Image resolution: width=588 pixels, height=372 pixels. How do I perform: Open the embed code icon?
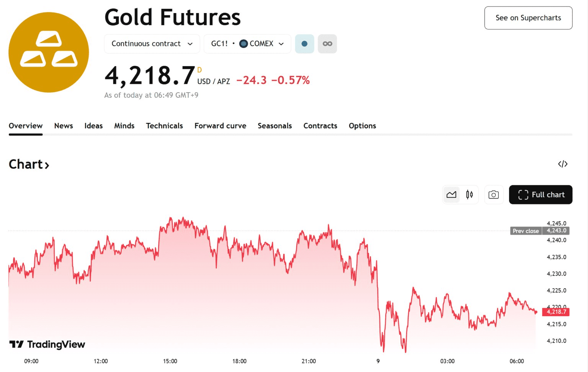pyautogui.click(x=562, y=164)
